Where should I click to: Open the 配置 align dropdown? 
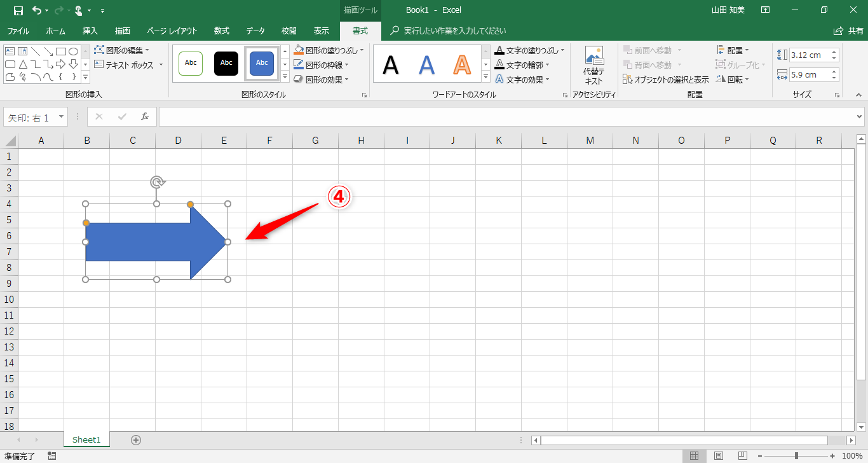(733, 50)
